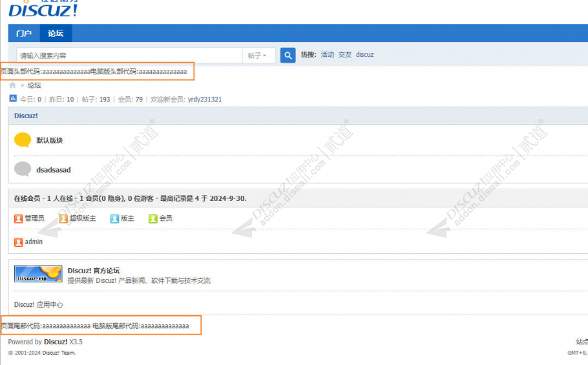Select the 论坛 navigation tab
This screenshot has height=365, width=588.
(x=56, y=34)
